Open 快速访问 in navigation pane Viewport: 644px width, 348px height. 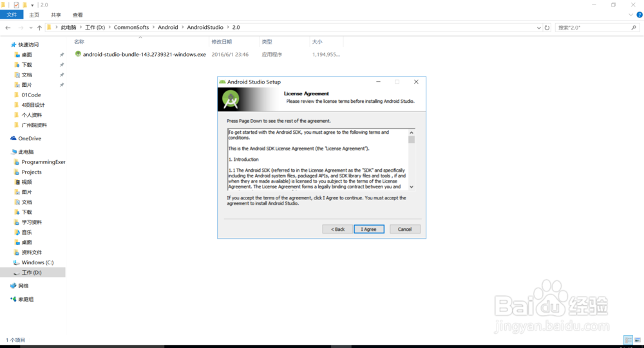28,44
